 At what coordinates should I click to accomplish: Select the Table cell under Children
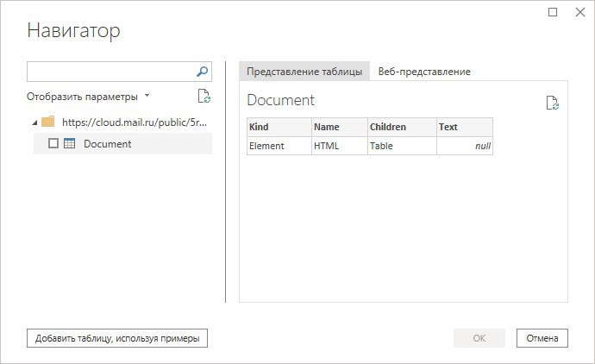click(x=402, y=146)
